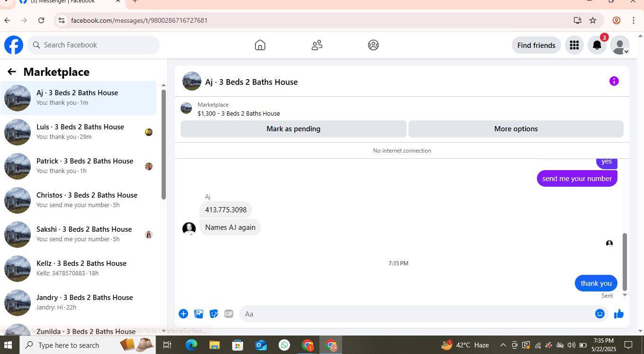
Task: Click the Search Facebook field
Action: click(x=93, y=45)
